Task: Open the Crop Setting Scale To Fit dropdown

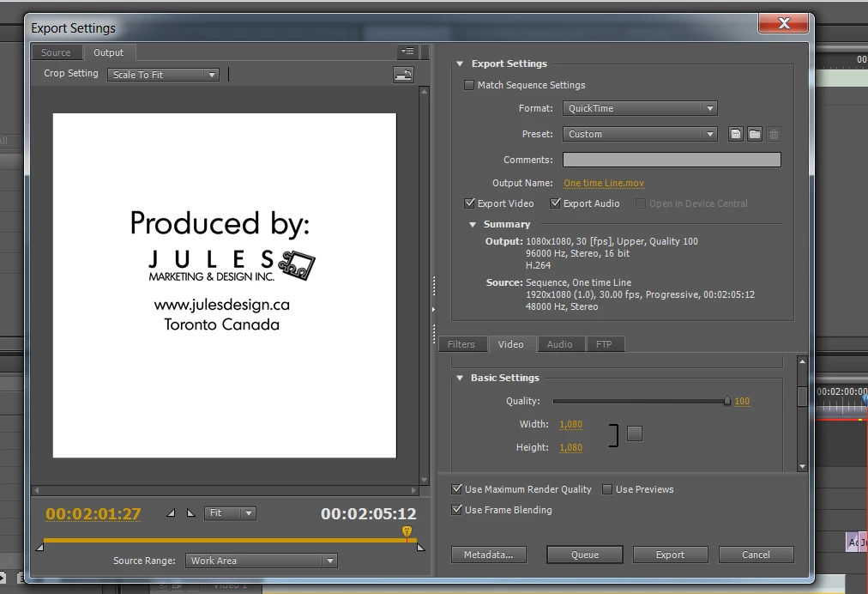Action: point(163,75)
